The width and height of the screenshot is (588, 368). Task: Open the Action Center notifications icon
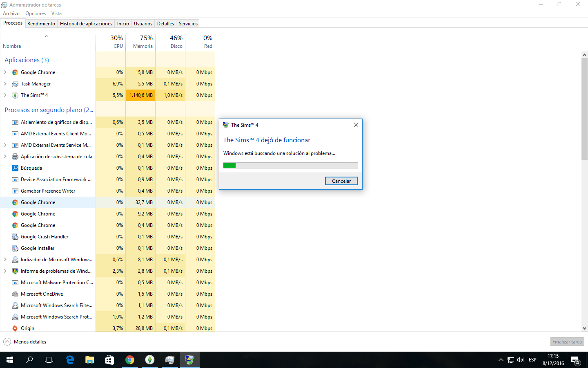coord(575,360)
